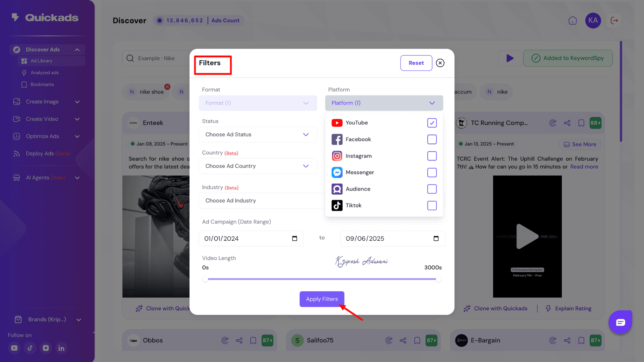Remove the nike shoe search tag
The image size is (644, 362).
click(x=167, y=87)
